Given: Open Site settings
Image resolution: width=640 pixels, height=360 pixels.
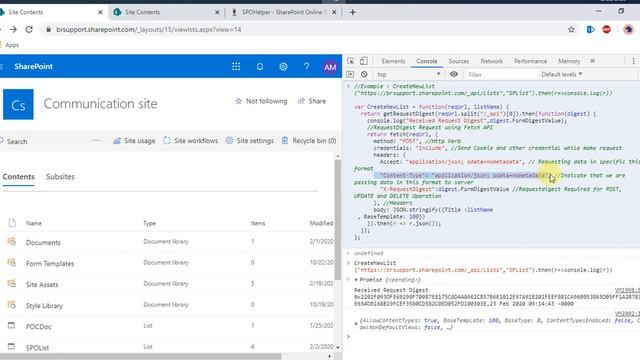Looking at the screenshot, I should [x=249, y=141].
